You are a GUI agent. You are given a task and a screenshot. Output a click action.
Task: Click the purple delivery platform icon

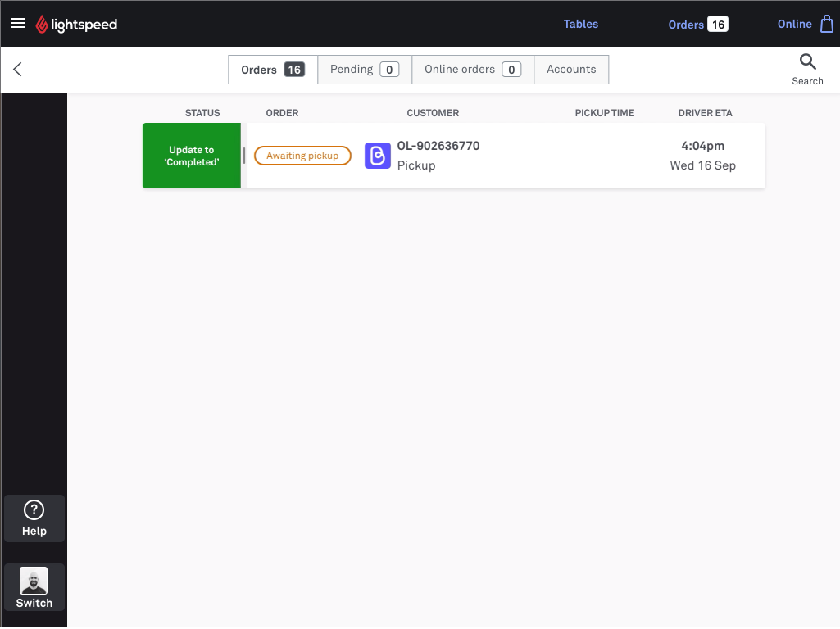click(378, 156)
